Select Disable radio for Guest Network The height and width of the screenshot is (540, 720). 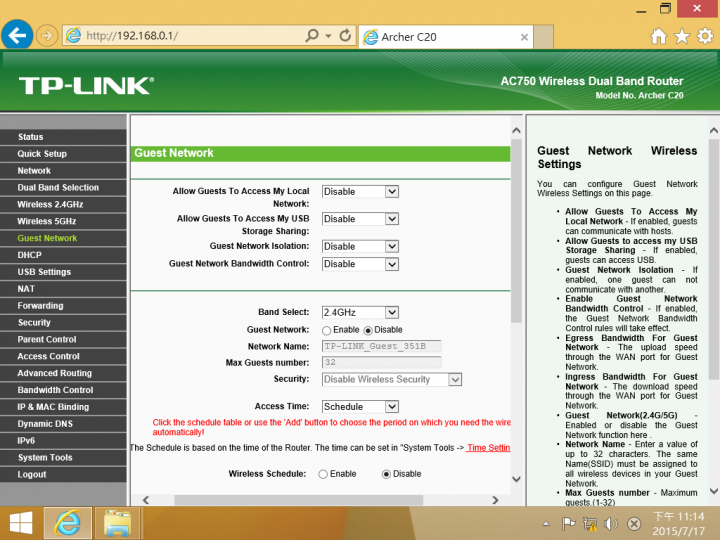coord(368,331)
